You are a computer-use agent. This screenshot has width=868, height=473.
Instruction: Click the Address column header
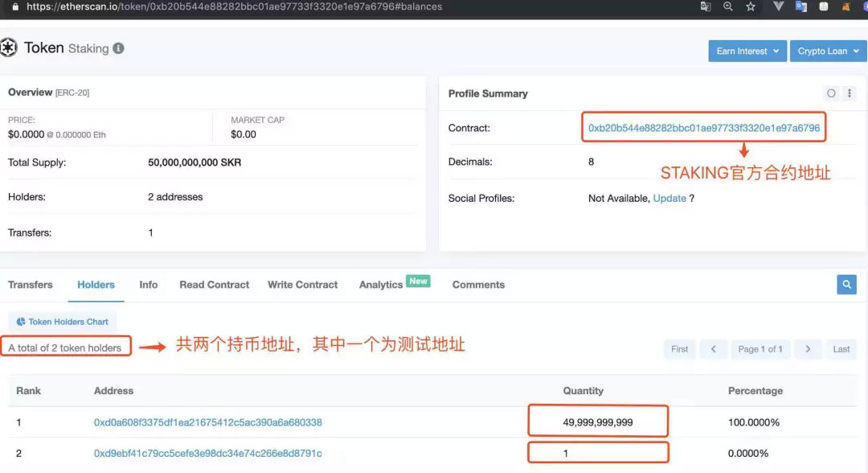click(x=113, y=390)
